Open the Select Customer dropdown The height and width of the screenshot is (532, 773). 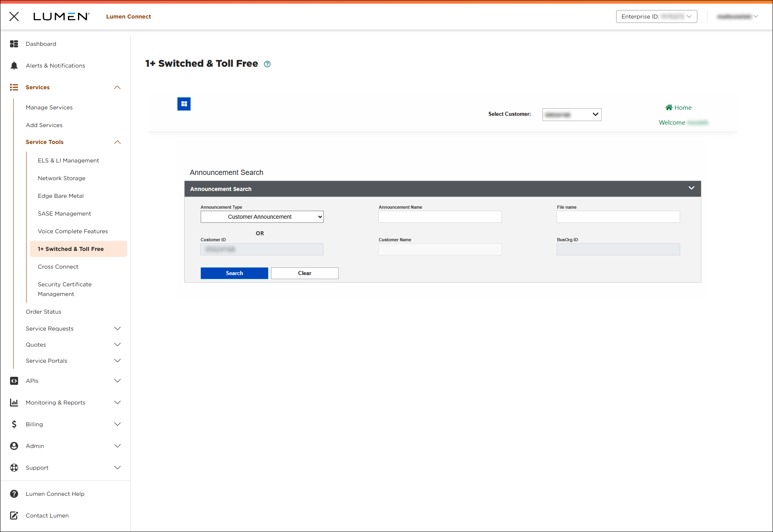point(572,115)
